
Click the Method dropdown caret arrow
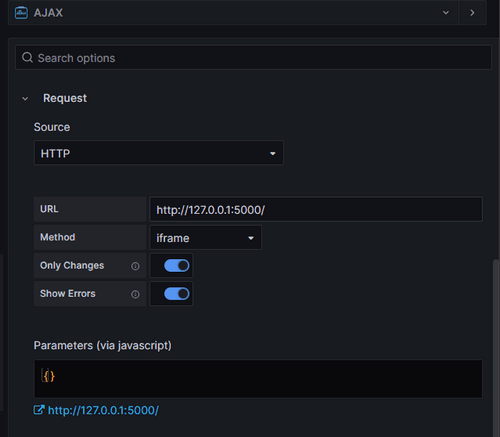click(251, 238)
